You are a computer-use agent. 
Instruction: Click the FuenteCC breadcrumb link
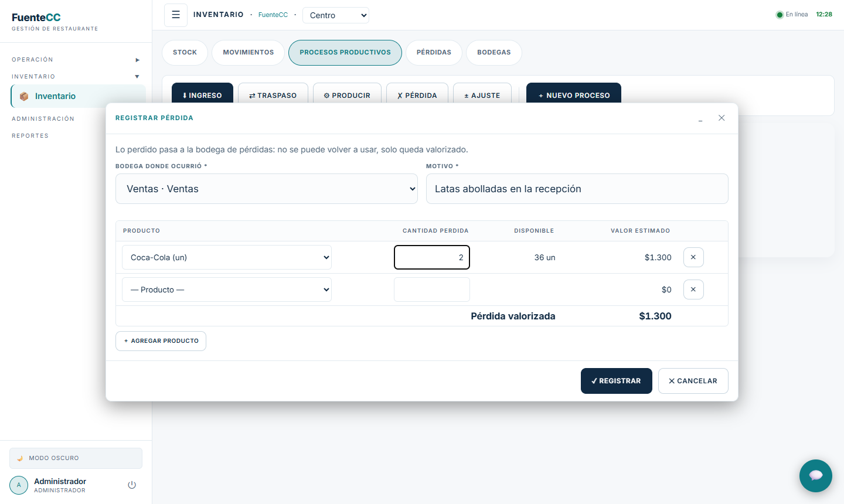coord(273,15)
